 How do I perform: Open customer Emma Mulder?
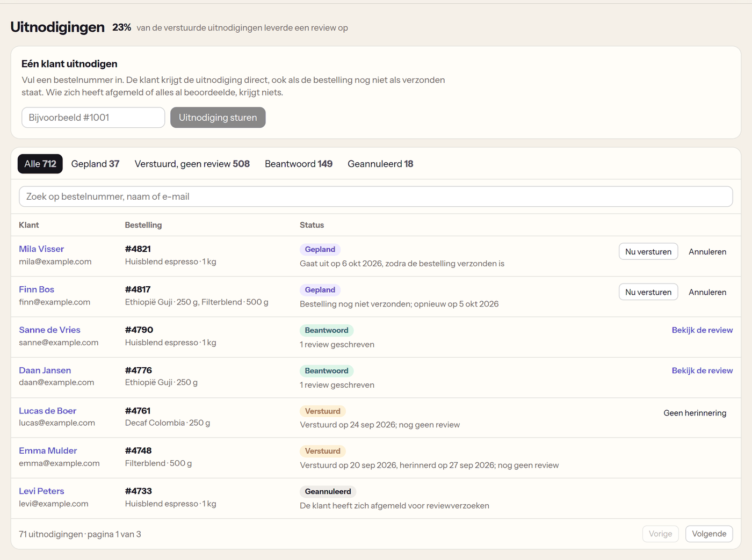click(x=48, y=450)
